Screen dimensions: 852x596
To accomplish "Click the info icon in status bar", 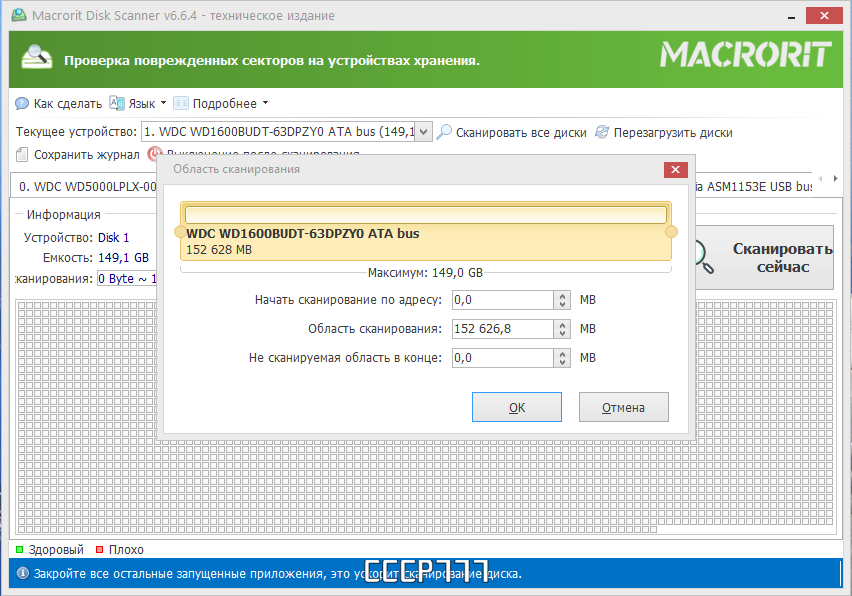I will (x=23, y=573).
